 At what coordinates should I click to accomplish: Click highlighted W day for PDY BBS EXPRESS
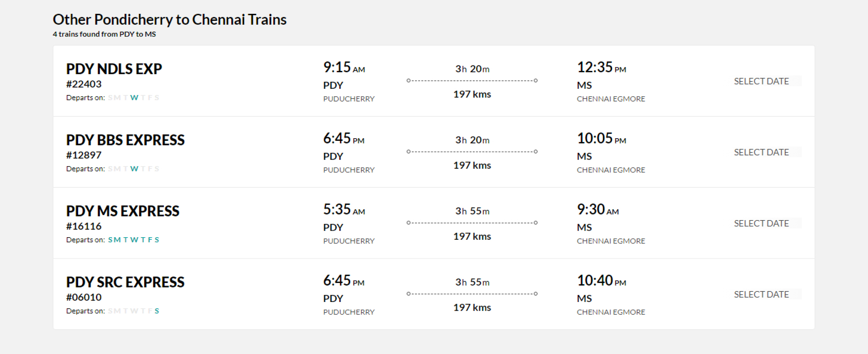pos(134,169)
